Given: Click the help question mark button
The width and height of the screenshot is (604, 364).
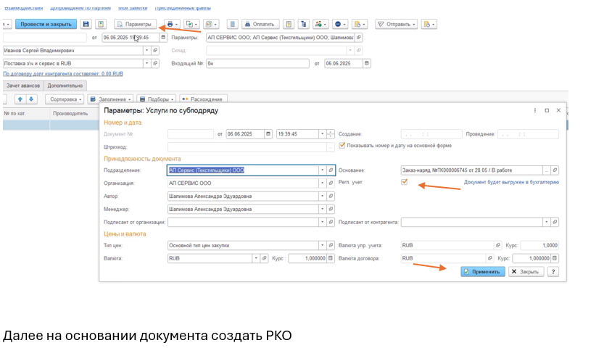Looking at the screenshot, I should pos(553,272).
